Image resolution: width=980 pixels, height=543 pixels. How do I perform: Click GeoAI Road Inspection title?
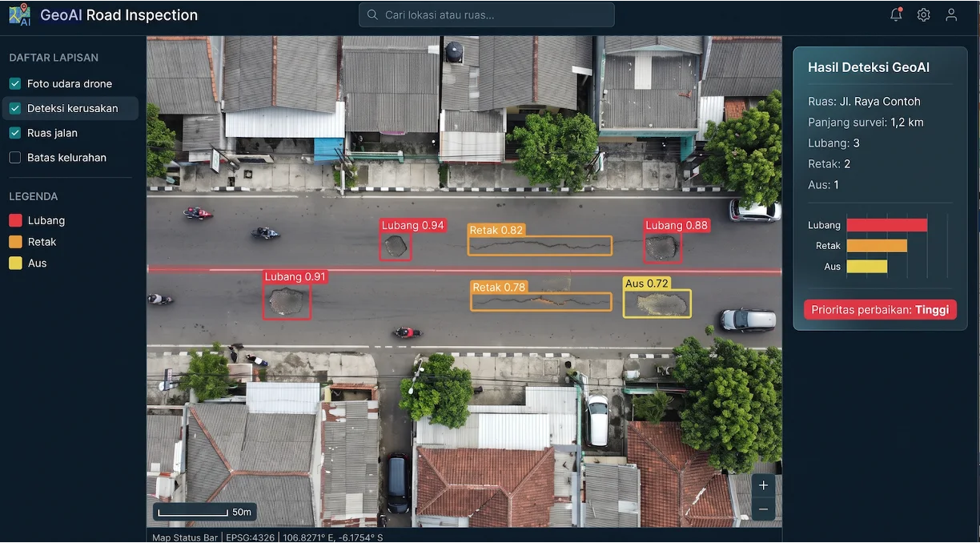click(118, 14)
